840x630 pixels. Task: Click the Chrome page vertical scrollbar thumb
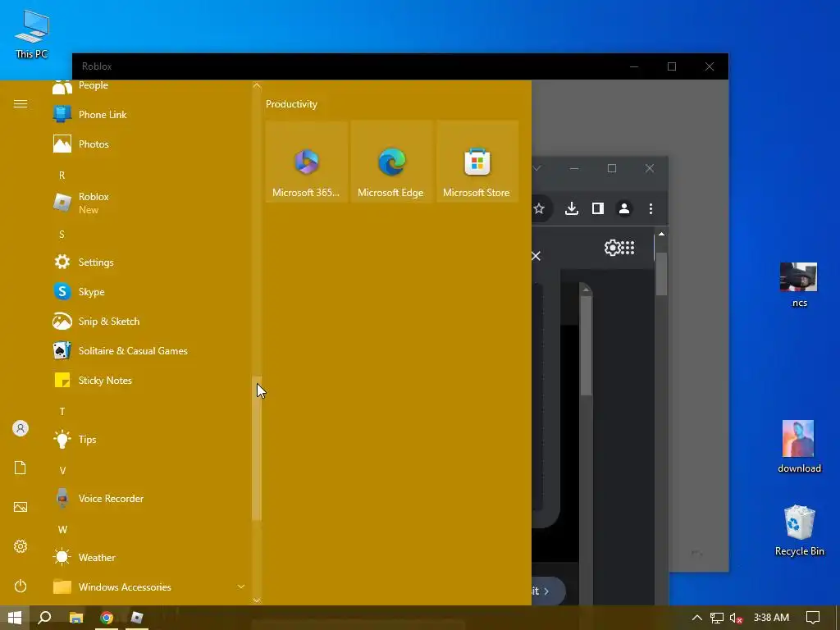pos(662,273)
